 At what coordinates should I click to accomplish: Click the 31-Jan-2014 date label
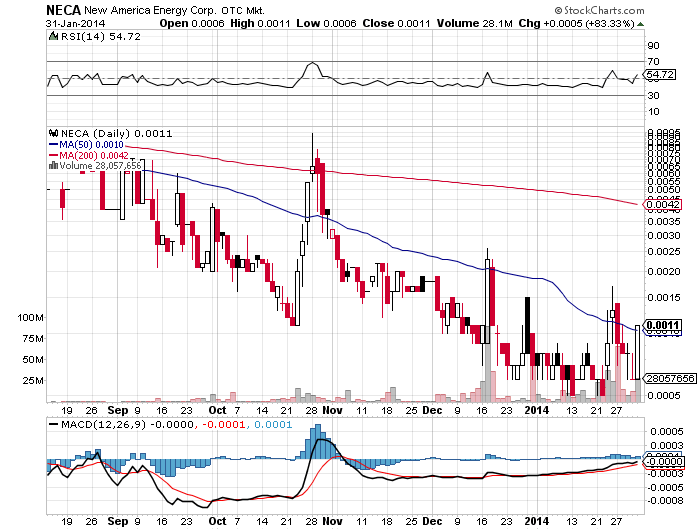75,24
